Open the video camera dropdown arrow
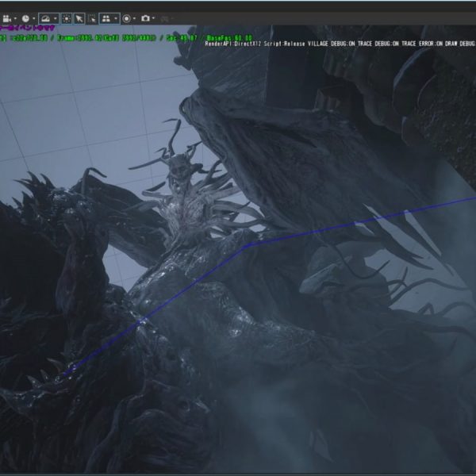Image resolution: width=476 pixels, height=476 pixels. 15,18
